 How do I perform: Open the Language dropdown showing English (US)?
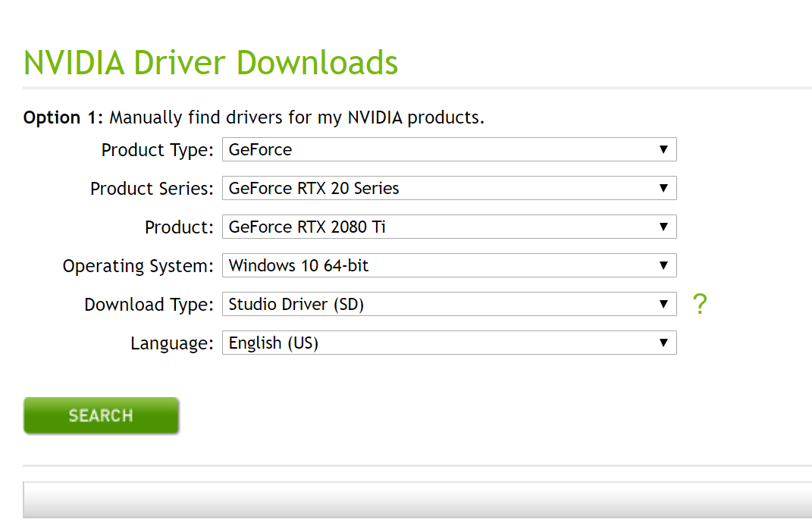pyautogui.click(x=449, y=343)
